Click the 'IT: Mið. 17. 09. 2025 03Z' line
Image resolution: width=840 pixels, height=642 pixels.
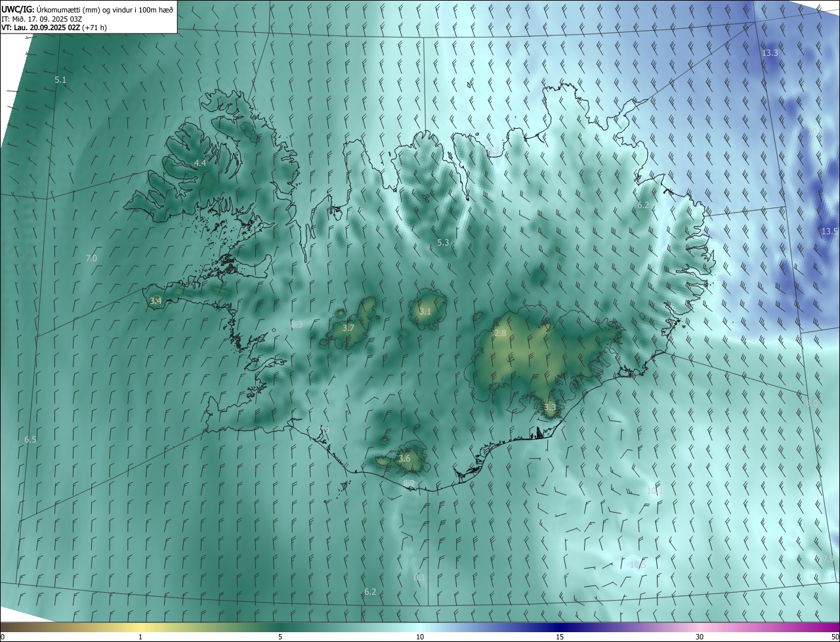(42, 18)
